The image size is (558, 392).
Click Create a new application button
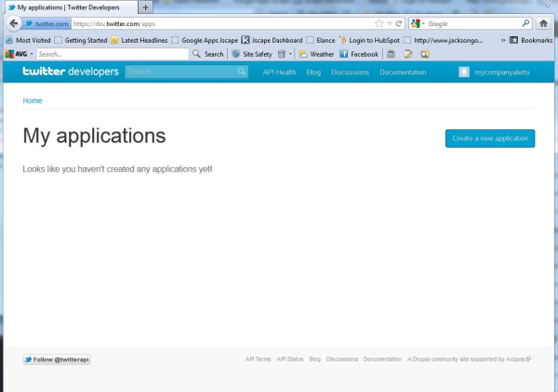[490, 138]
